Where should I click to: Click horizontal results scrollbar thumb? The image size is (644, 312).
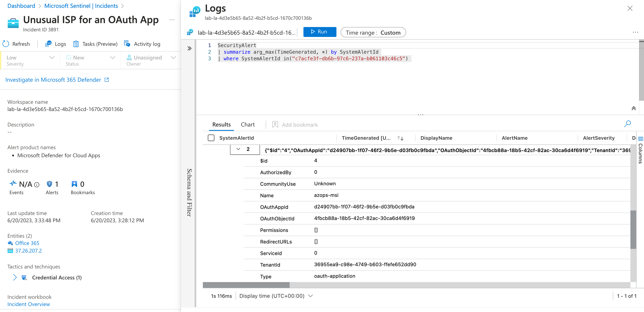click(246, 285)
